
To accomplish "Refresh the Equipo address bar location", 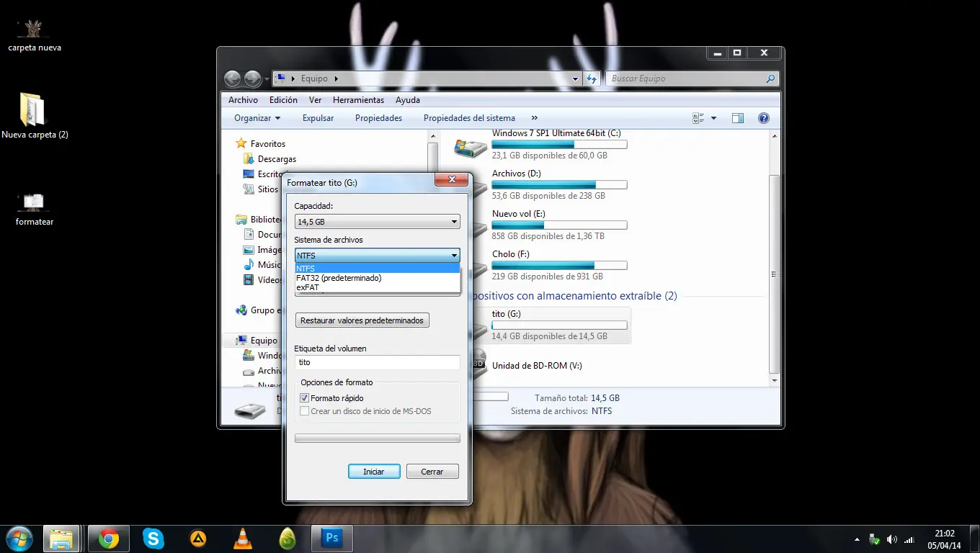I will 592,78.
